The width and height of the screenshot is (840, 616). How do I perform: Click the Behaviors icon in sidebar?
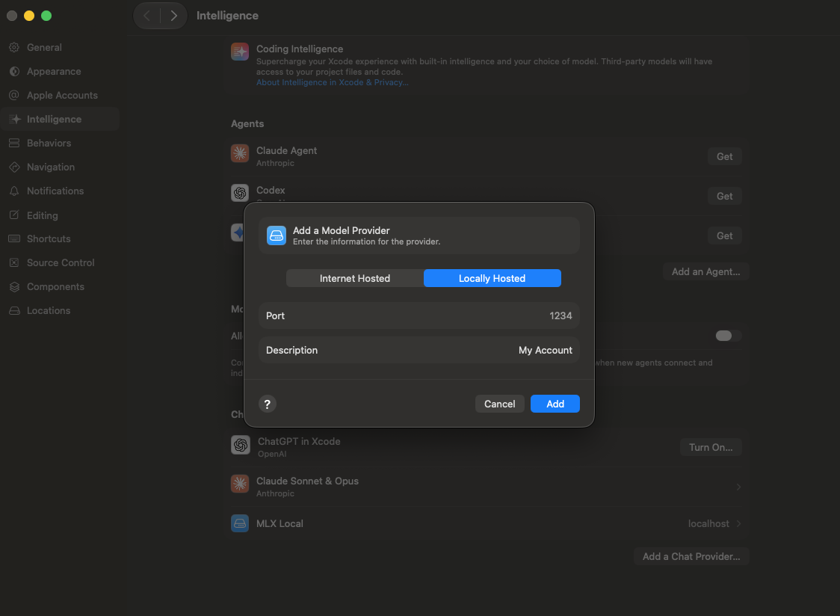coord(14,143)
